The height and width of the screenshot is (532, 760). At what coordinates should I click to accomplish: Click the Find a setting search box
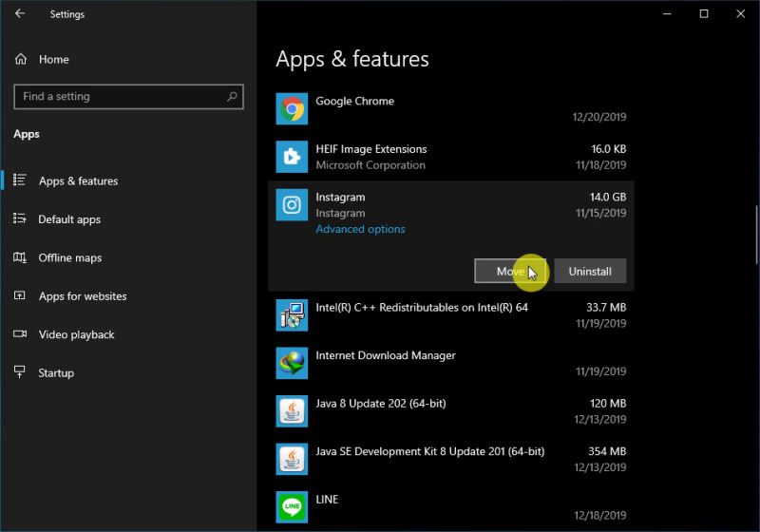tap(119, 97)
